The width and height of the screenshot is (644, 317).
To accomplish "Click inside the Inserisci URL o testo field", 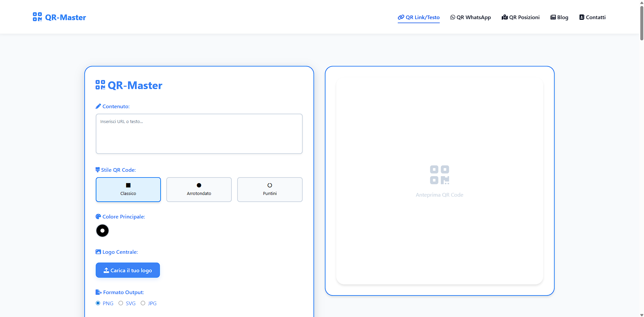I will (199, 133).
